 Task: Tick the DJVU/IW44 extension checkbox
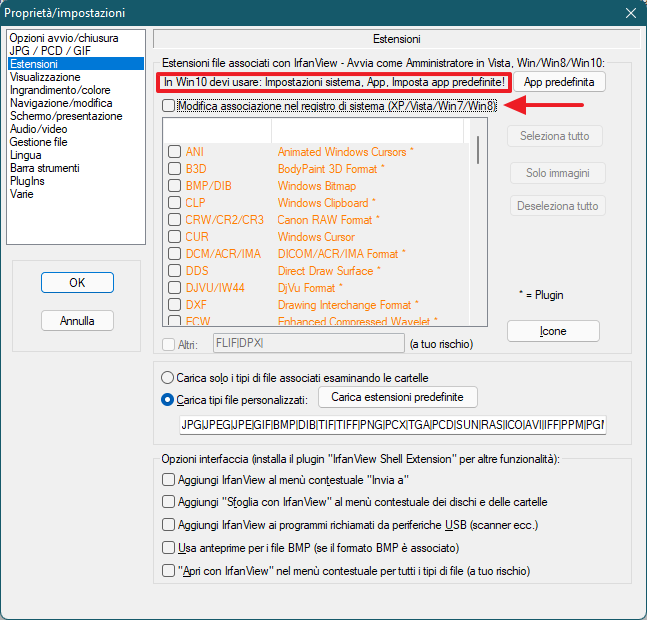pos(175,288)
